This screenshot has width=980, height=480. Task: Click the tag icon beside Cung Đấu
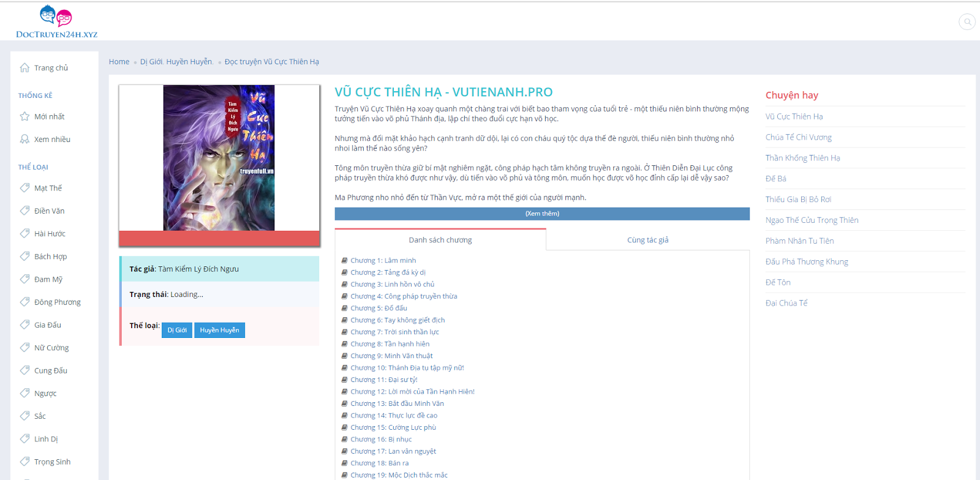coord(24,370)
